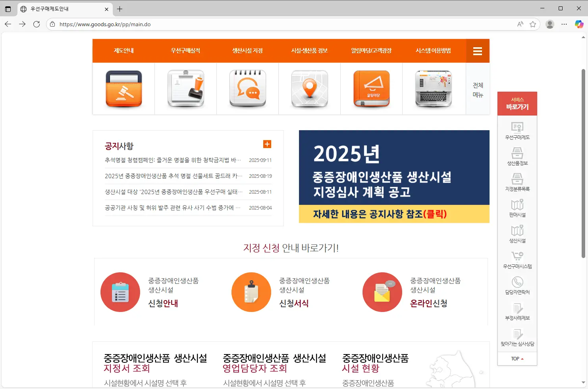The height and width of the screenshot is (389, 588).
Task: Click the read aloud icon in address bar
Action: coord(520,24)
